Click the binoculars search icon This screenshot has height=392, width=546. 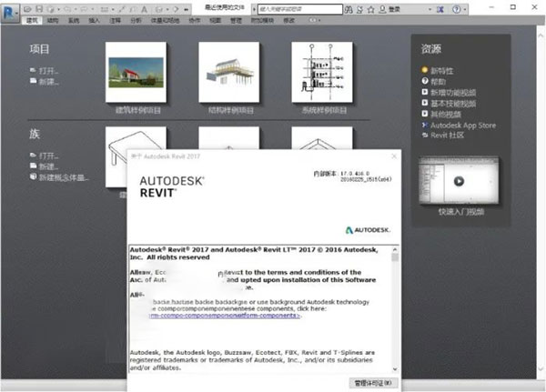pos(349,9)
